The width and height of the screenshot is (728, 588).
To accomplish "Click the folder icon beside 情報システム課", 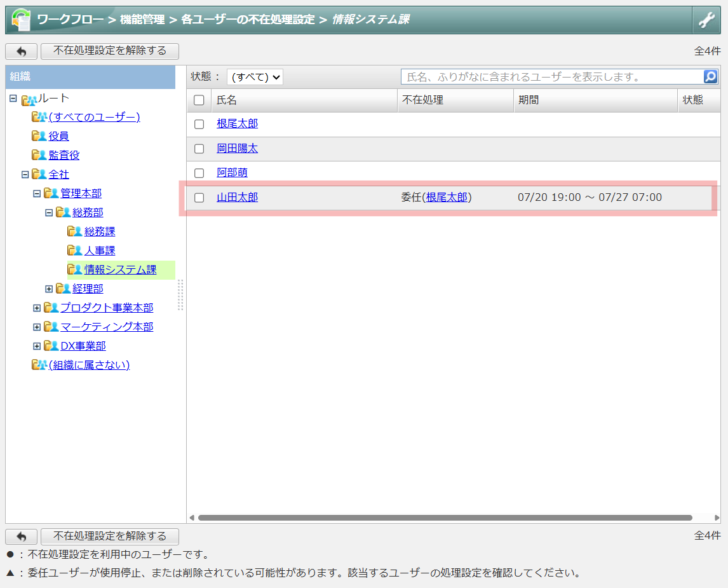I will (x=75, y=270).
